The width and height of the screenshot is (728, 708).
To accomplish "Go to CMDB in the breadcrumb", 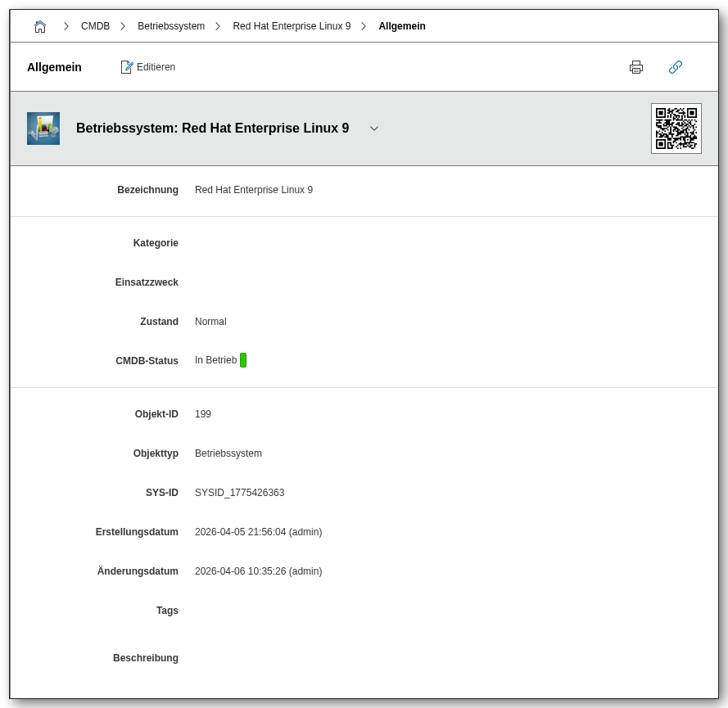I will [x=95, y=26].
